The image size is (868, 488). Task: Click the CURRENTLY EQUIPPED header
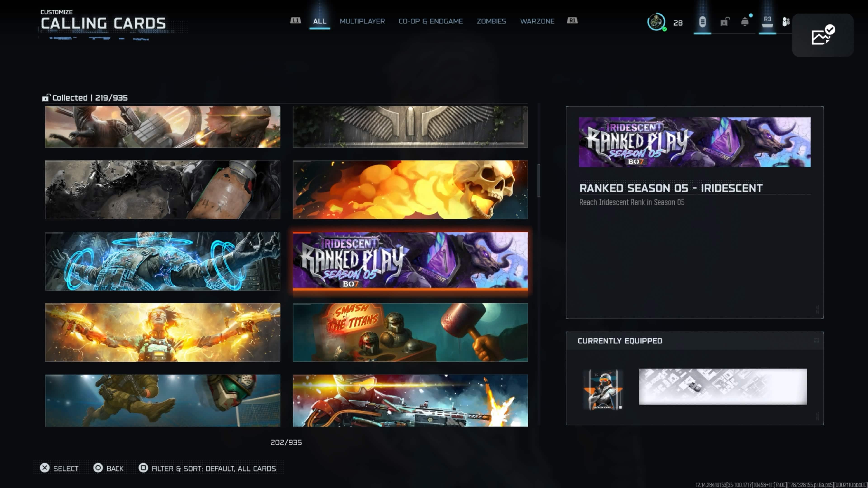pos(620,341)
